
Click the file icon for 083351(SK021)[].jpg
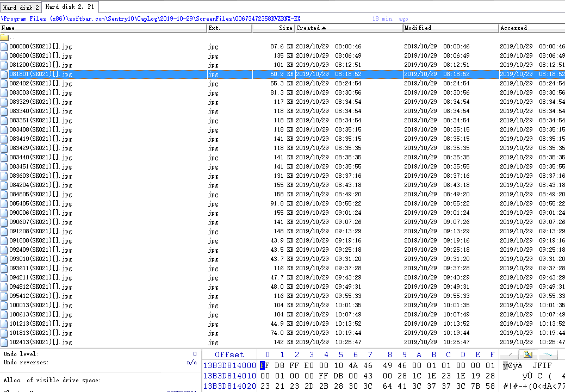(4, 121)
